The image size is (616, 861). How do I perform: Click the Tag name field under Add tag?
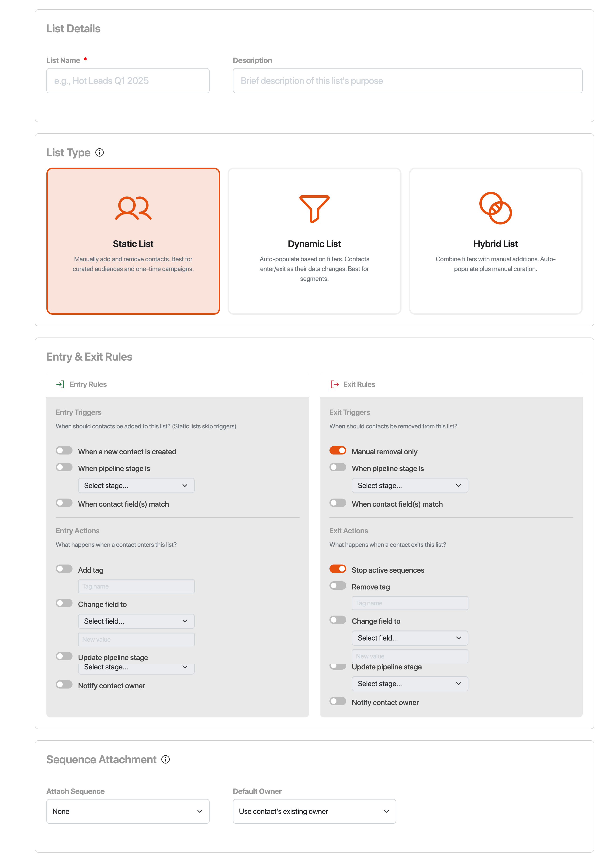(x=136, y=586)
